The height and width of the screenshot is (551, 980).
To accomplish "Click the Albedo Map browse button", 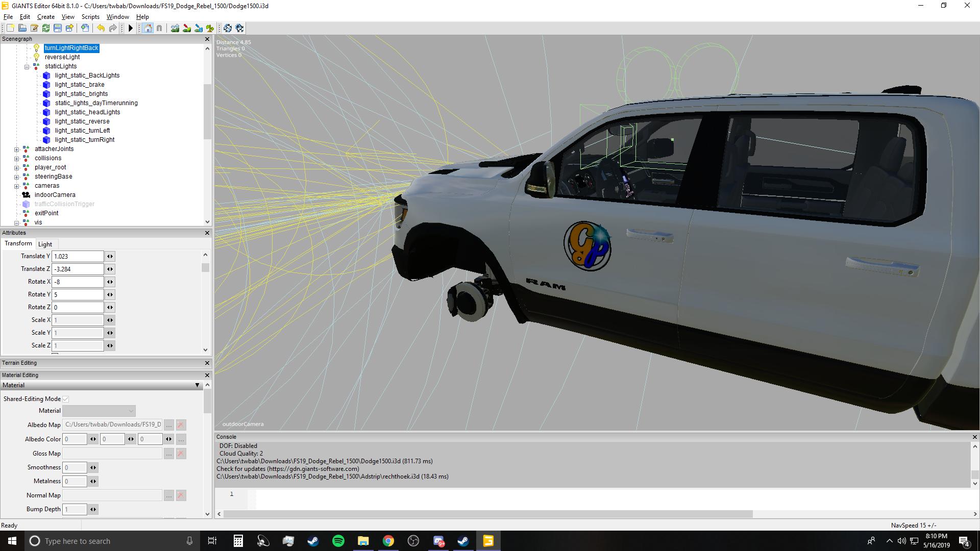I will (168, 425).
